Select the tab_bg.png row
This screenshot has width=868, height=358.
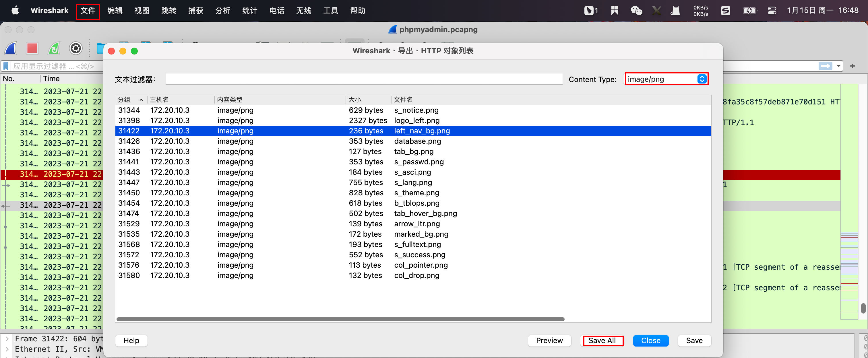click(413, 151)
